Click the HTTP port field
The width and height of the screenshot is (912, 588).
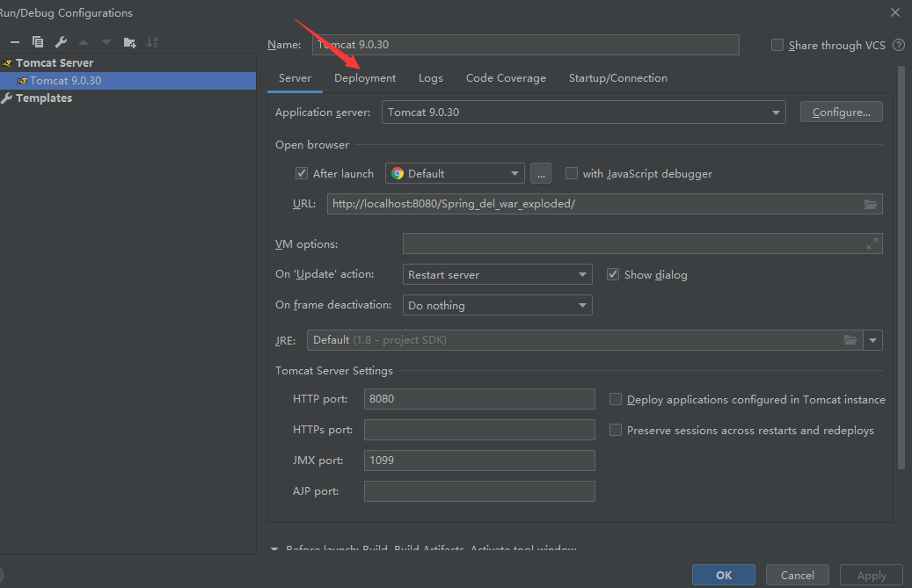(x=479, y=399)
